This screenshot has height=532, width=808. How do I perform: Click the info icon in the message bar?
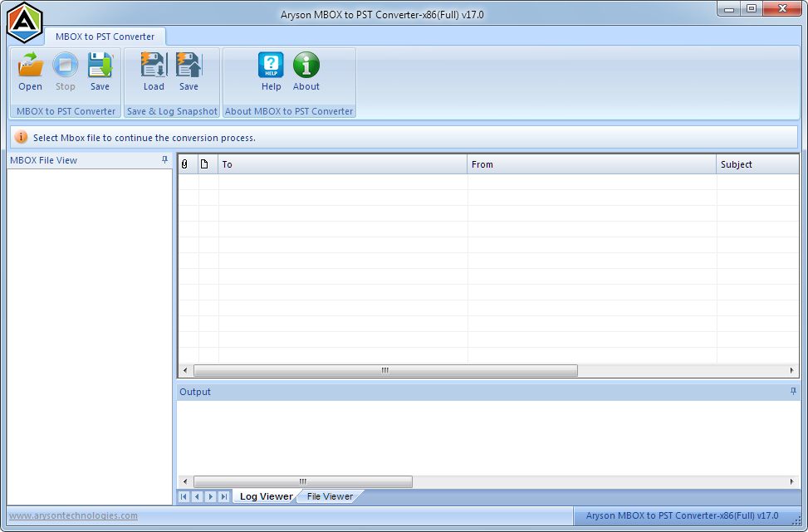21,137
